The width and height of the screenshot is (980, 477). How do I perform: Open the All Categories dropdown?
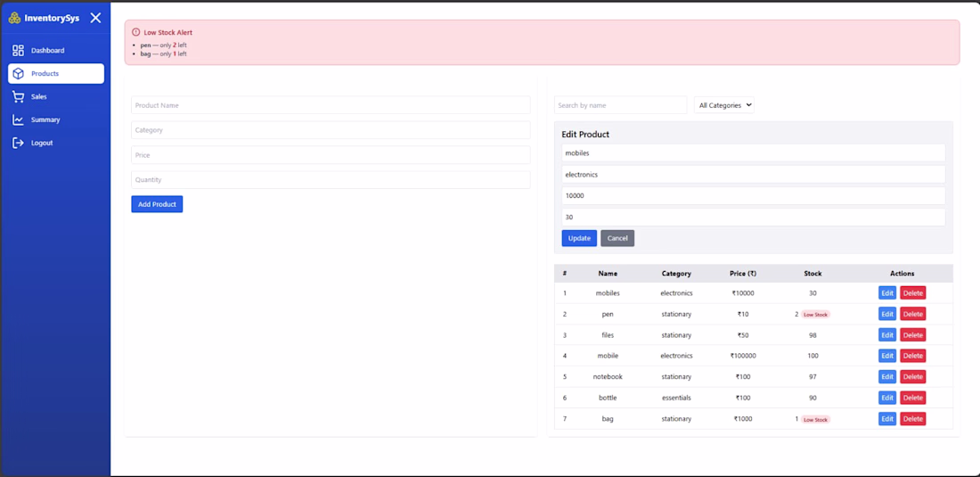coord(724,105)
